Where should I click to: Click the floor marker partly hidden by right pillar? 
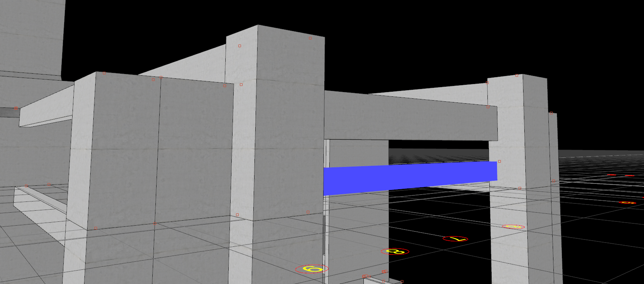click(514, 227)
